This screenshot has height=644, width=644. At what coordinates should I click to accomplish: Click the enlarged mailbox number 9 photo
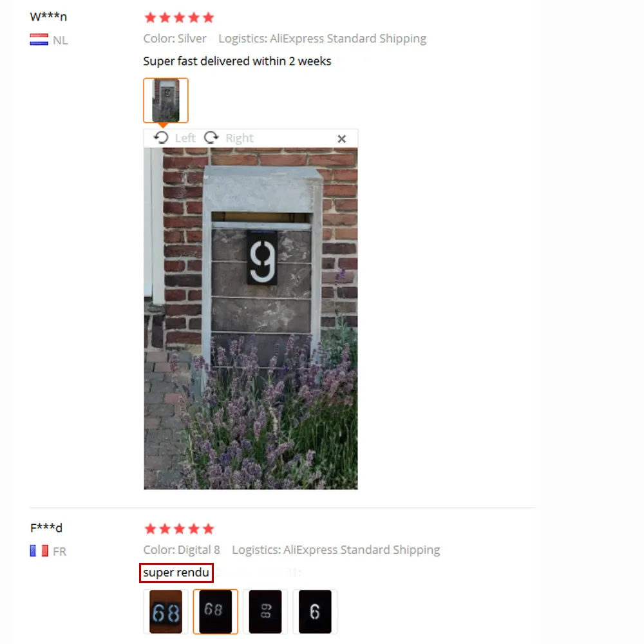click(251, 319)
